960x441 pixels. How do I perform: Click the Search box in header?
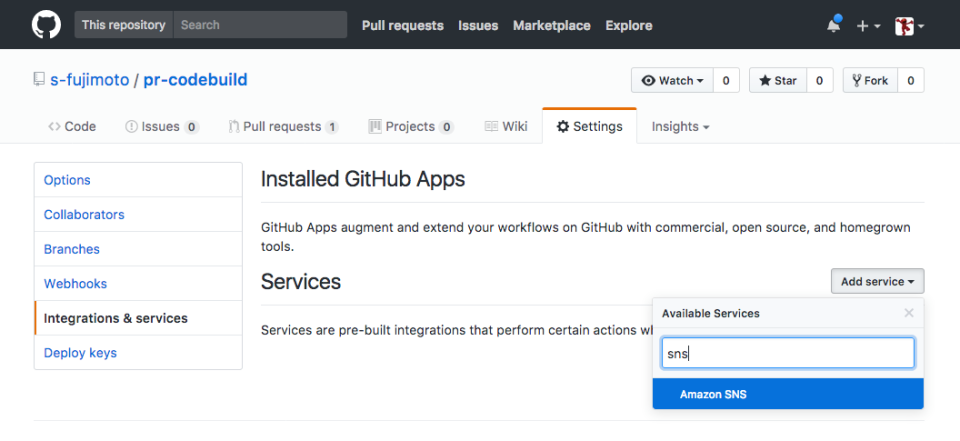(260, 25)
